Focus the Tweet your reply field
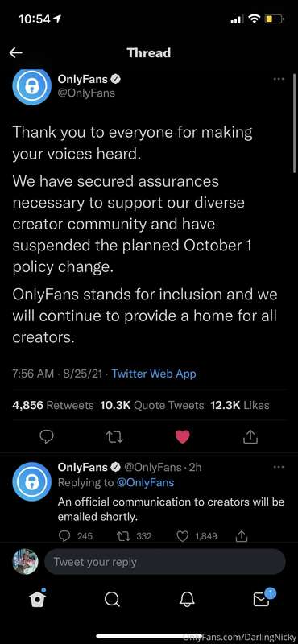 pos(164,561)
